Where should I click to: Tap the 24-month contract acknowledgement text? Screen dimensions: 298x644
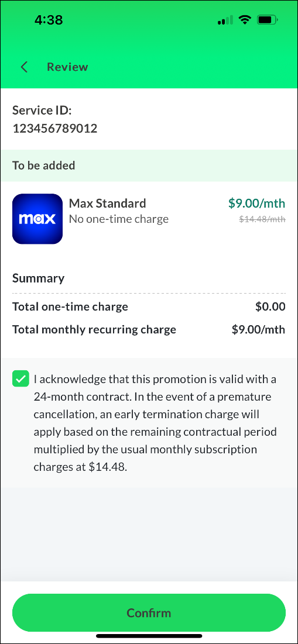click(x=155, y=423)
